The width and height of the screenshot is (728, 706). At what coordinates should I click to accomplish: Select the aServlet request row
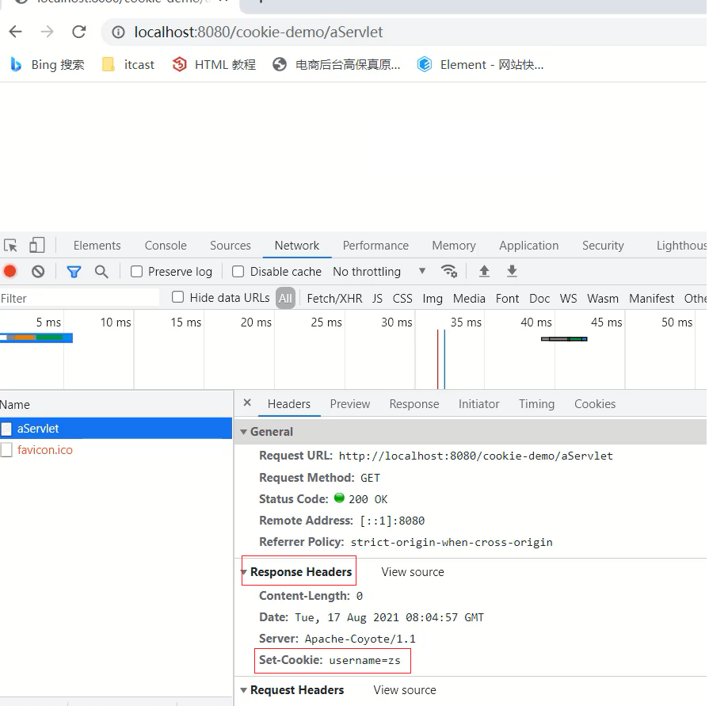coord(116,428)
